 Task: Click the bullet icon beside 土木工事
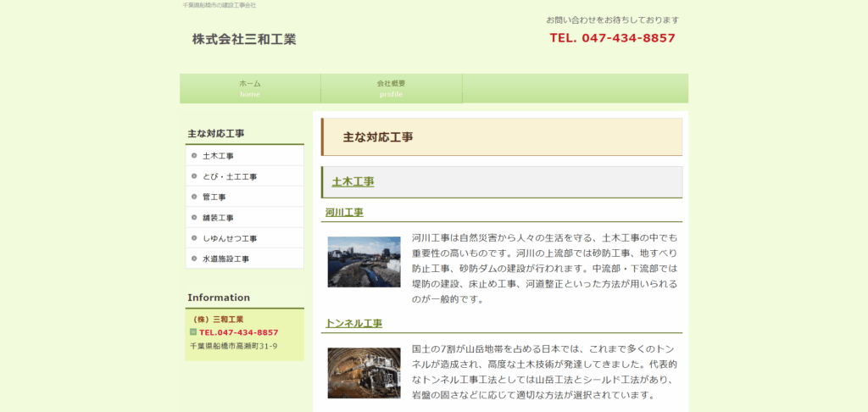(194, 156)
